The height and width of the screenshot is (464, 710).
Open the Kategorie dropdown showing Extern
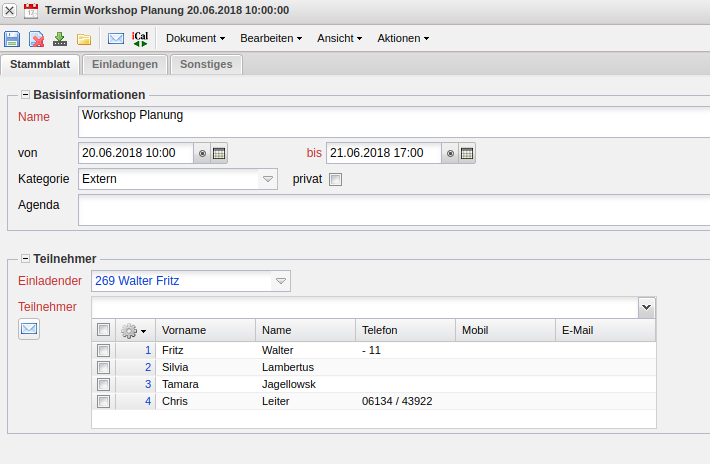tap(267, 180)
